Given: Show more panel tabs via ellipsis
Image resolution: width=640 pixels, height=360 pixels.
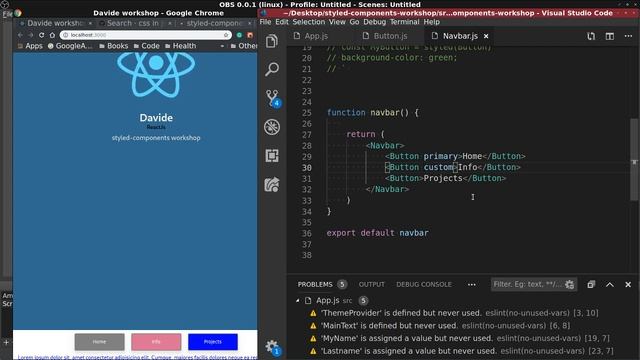Looking at the screenshot, I should click(x=471, y=284).
